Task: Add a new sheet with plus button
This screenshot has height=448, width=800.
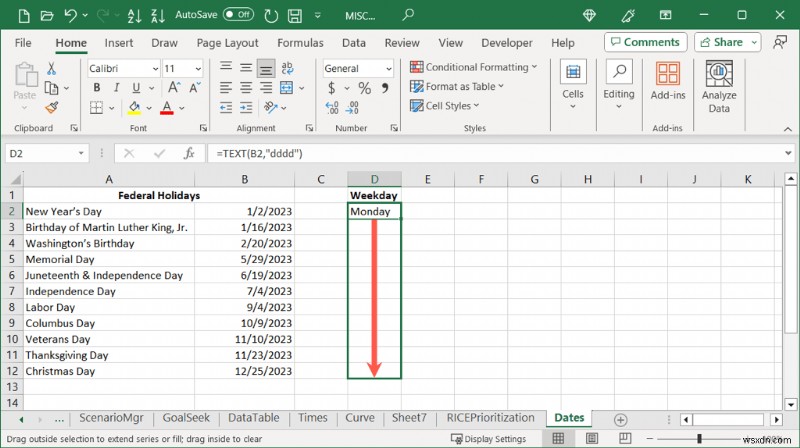Action: coord(620,420)
